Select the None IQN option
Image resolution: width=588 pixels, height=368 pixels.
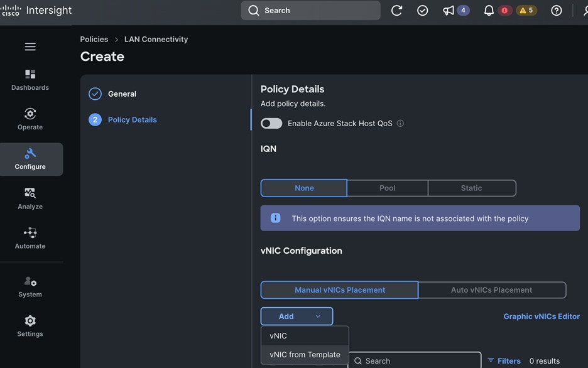304,188
